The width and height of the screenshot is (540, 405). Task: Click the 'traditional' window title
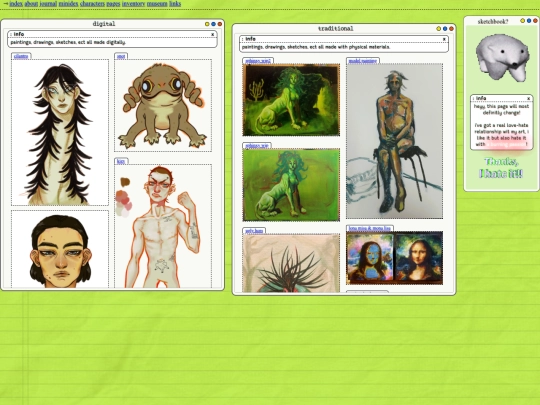coord(335,29)
